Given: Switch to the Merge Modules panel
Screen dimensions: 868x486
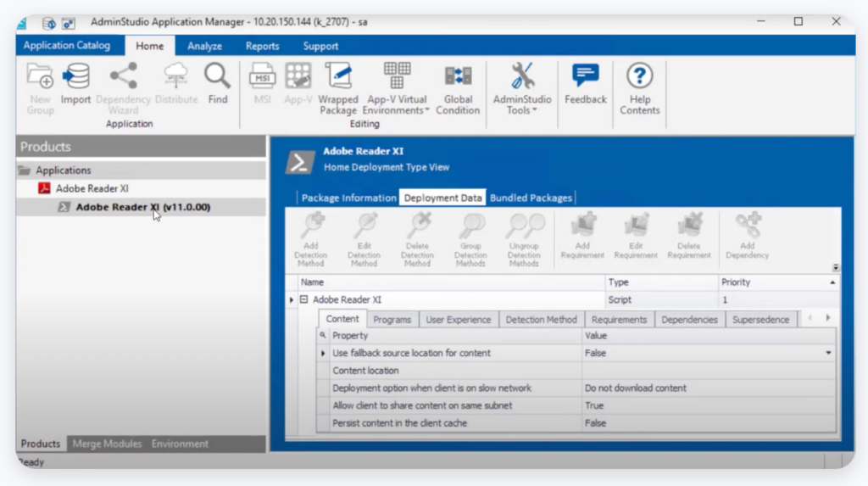Looking at the screenshot, I should [x=106, y=444].
